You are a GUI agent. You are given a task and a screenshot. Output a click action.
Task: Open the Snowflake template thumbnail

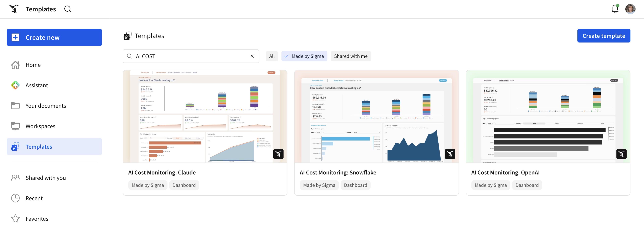377,116
